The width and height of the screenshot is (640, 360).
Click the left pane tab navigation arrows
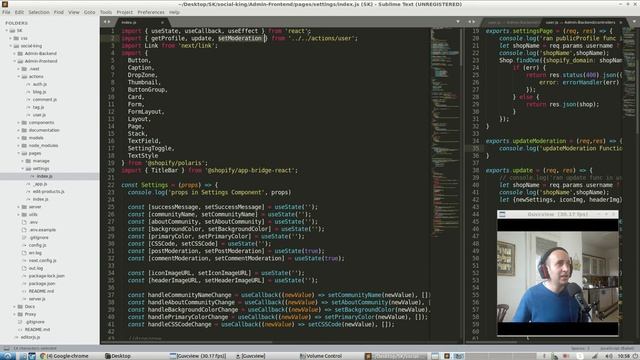107,22
